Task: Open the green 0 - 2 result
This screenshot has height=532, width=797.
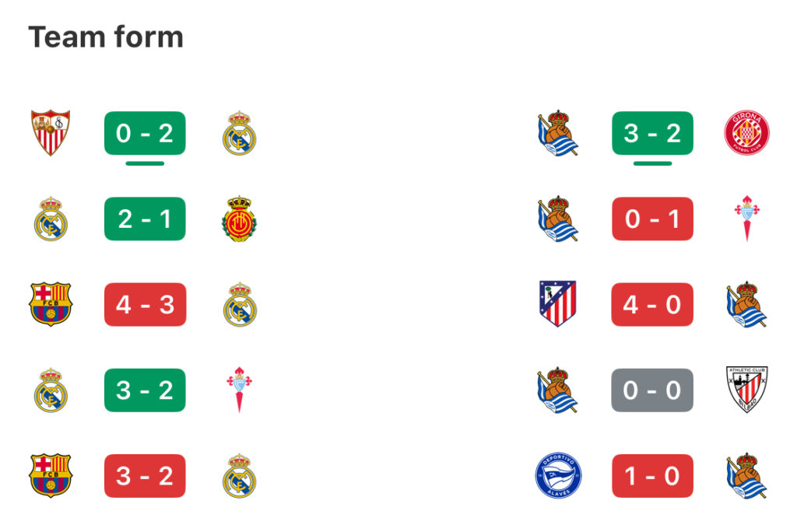Action: [145, 133]
